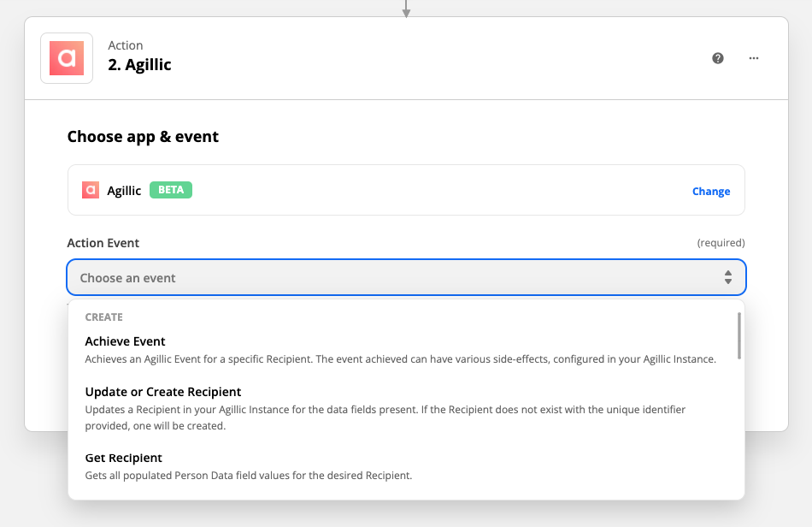812x527 pixels.
Task: Click the Agillic app name text
Action: 124,191
